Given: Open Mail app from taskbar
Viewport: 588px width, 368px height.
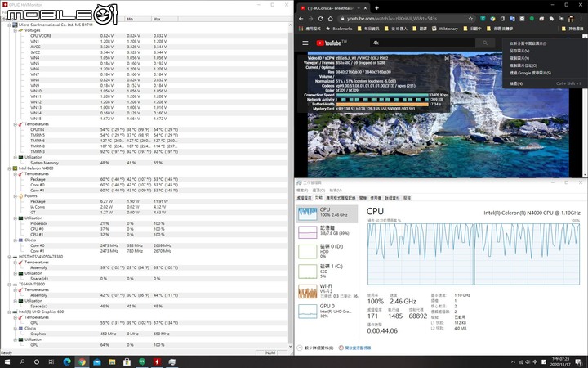Looking at the screenshot, I should point(96,362).
